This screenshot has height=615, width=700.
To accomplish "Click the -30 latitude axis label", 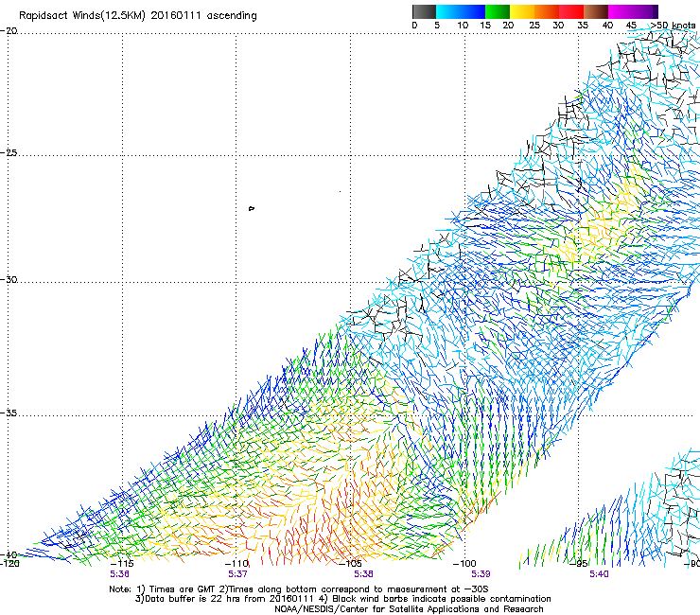I will tap(9, 279).
